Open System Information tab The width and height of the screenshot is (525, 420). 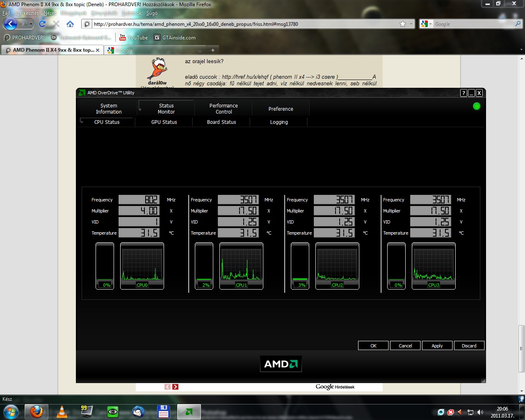(109, 109)
